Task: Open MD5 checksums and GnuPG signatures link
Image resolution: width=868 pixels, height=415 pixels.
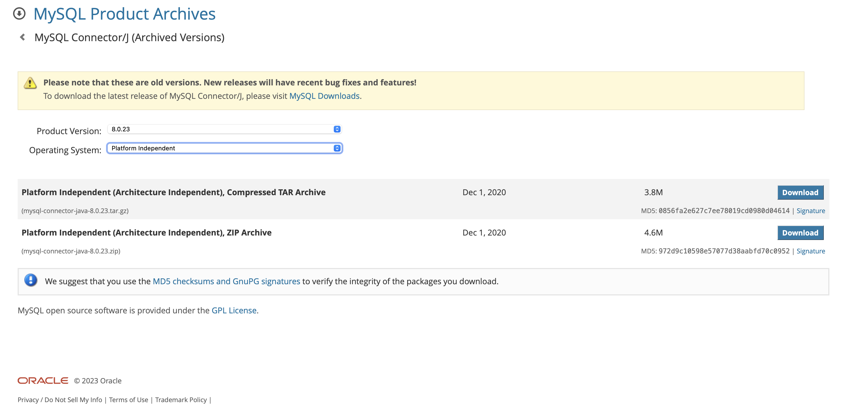Action: tap(226, 281)
